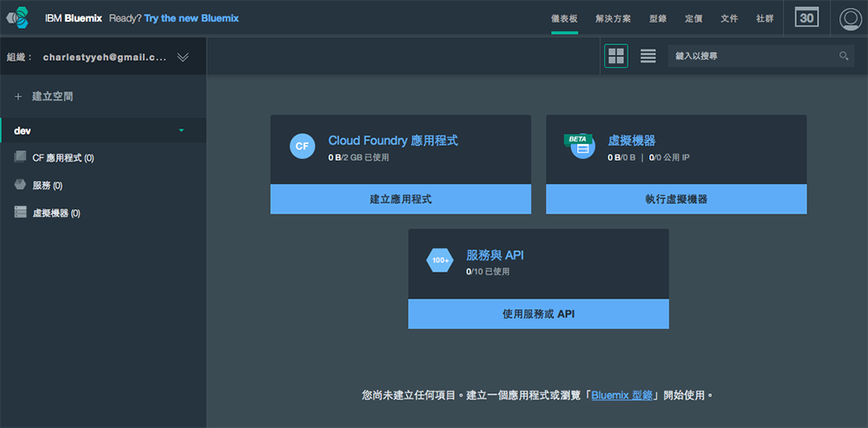
Task: Click the IBM Bluemix hexagon logo
Action: 17,17
